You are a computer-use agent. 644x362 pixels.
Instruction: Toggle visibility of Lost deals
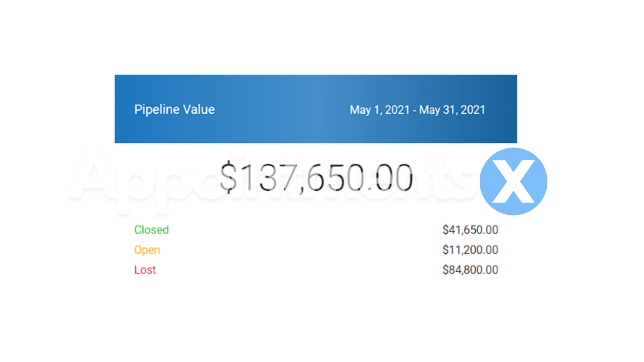tap(145, 270)
